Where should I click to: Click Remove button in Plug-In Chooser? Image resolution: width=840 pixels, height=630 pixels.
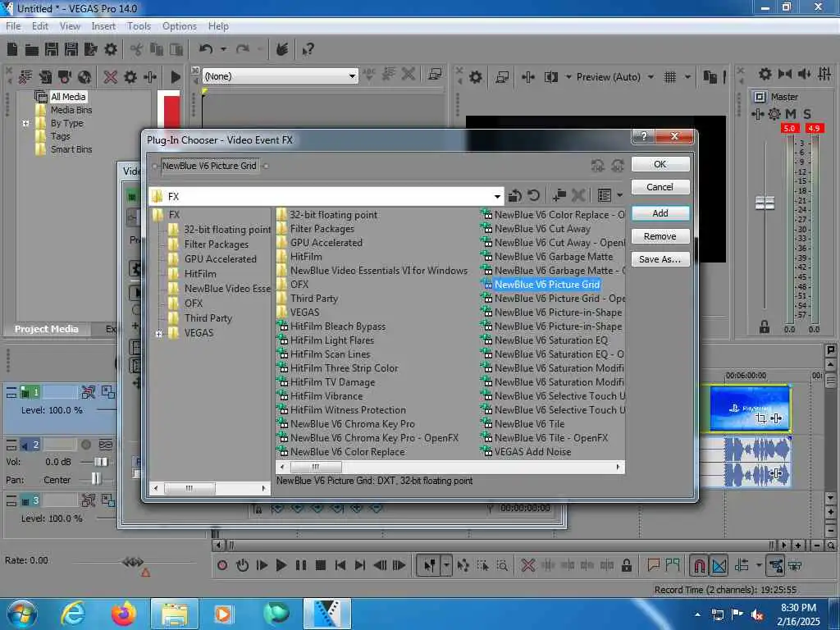pos(660,236)
